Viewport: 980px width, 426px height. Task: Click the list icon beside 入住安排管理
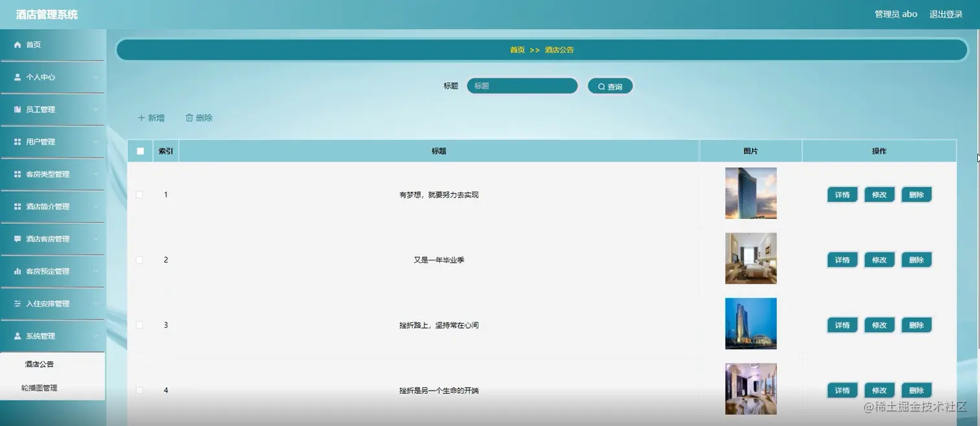pyautogui.click(x=17, y=304)
